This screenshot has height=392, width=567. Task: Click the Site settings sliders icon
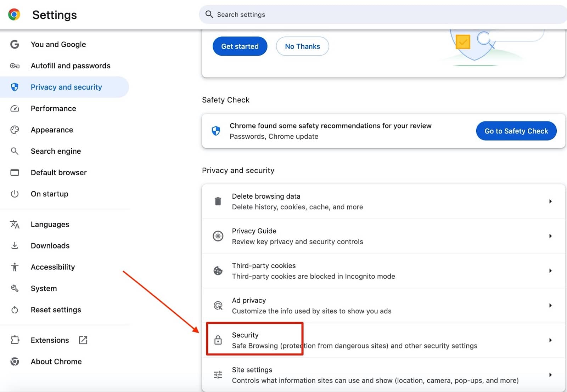coord(218,375)
